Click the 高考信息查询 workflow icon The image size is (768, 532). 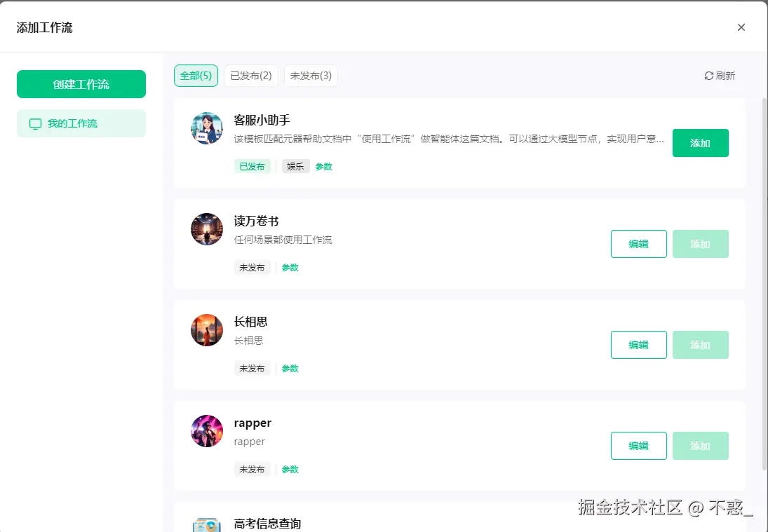[x=206, y=524]
